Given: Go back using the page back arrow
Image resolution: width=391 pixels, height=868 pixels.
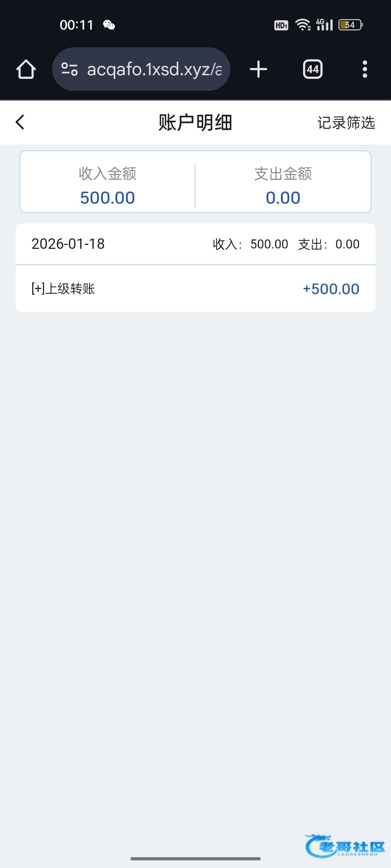Looking at the screenshot, I should tap(20, 122).
